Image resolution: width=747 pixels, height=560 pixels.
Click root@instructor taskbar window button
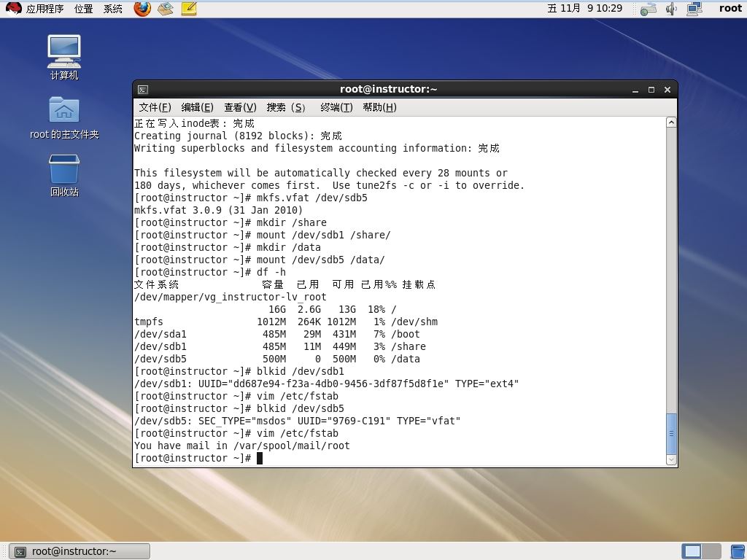click(x=80, y=551)
